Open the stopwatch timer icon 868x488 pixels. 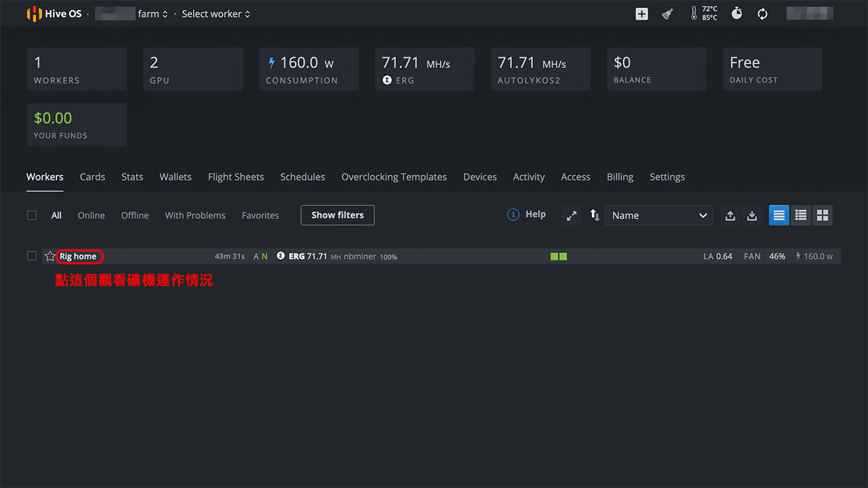tap(736, 14)
